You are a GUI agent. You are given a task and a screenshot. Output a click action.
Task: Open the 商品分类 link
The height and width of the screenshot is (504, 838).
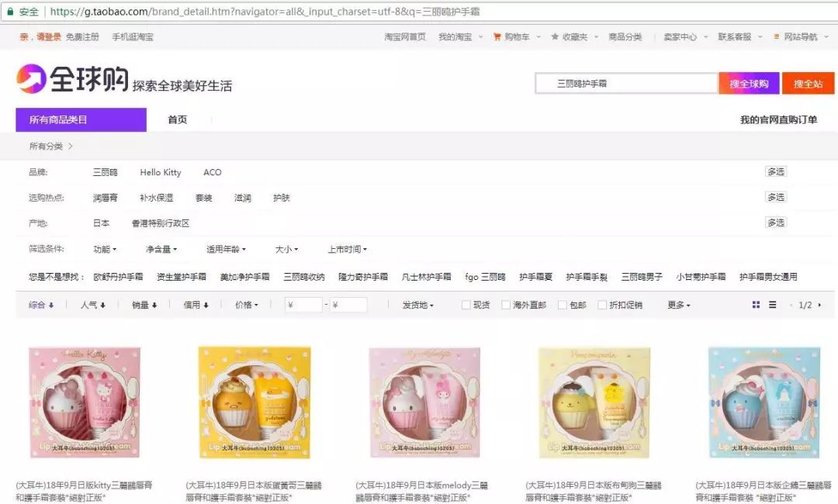pyautogui.click(x=625, y=37)
